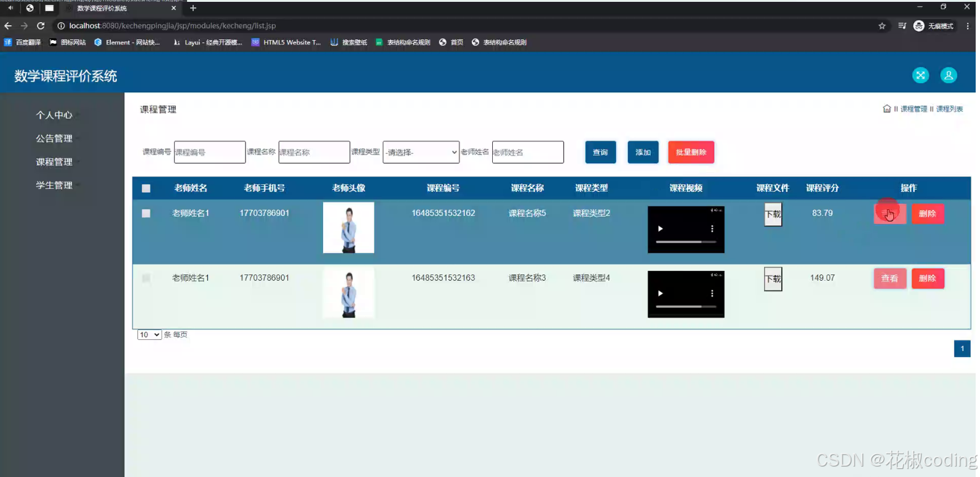Image resolution: width=980 pixels, height=477 pixels.
Task: Focus the 课程编号 input field
Action: pyautogui.click(x=209, y=152)
